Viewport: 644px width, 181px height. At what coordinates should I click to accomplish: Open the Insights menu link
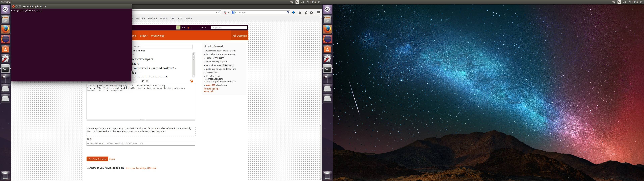point(164,18)
